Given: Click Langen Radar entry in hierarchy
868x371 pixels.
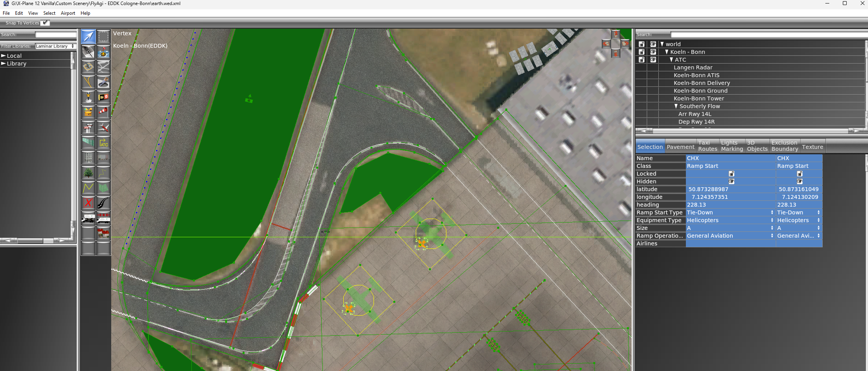Looking at the screenshot, I should click(693, 67).
